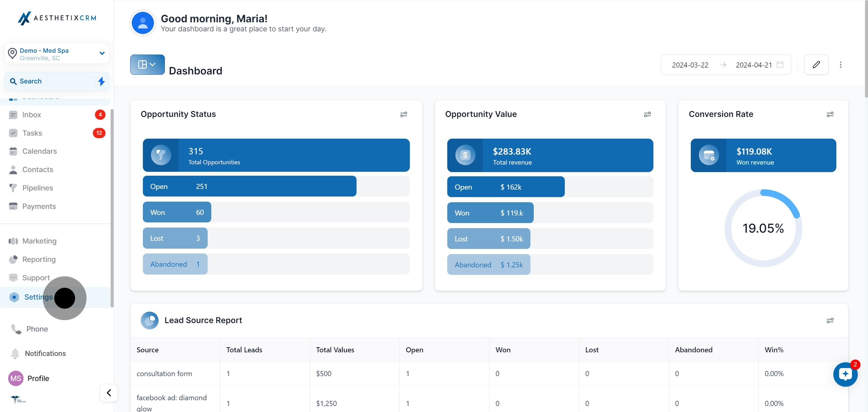Open the date range calendar picker
This screenshot has height=412, width=868.
click(x=780, y=65)
